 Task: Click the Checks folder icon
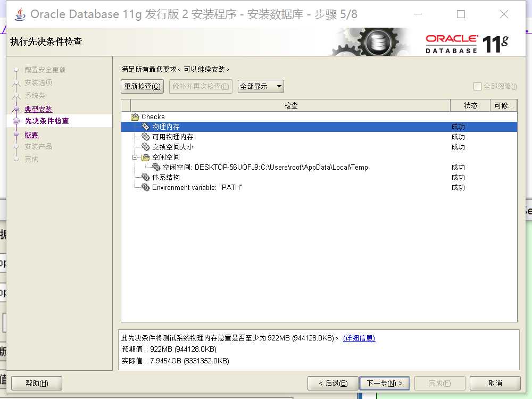(x=135, y=117)
